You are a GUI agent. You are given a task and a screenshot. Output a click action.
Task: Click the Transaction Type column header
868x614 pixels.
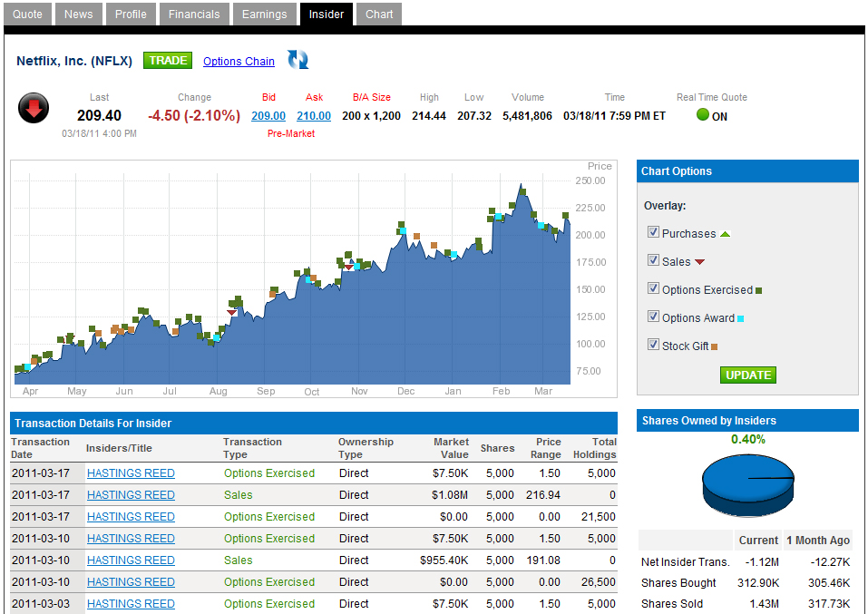tap(252, 448)
